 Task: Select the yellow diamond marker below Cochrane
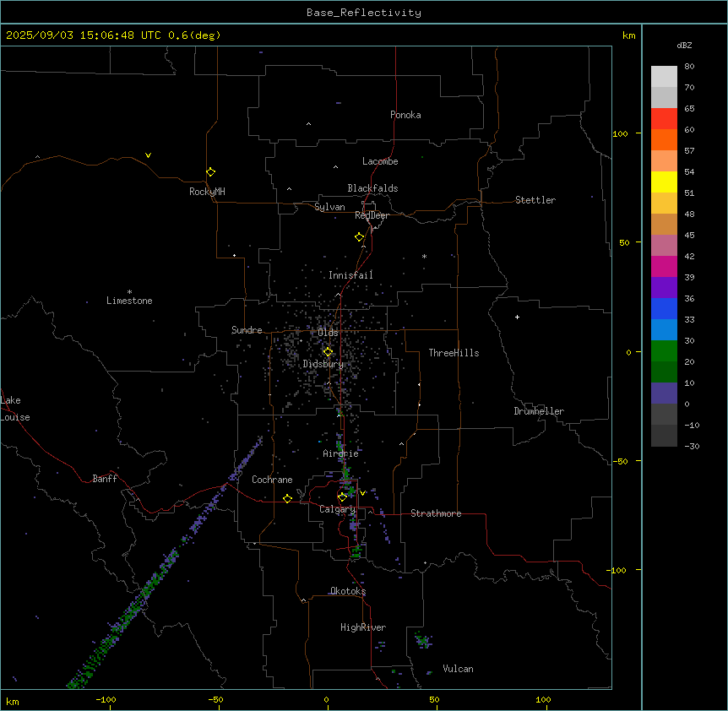coord(287,498)
